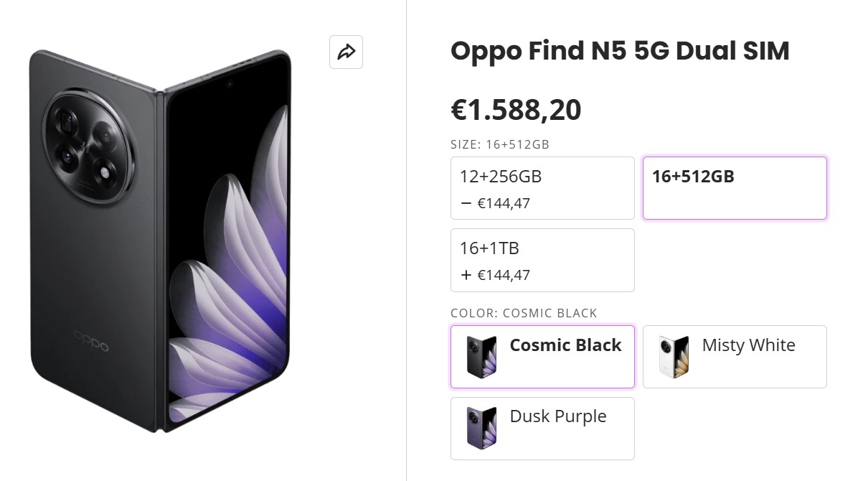Click the SIZE: 16+512GB label
868x481 pixels.
499,144
